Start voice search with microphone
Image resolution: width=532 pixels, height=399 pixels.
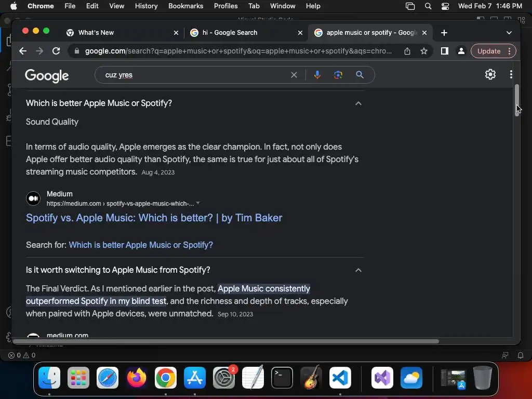pyautogui.click(x=317, y=75)
